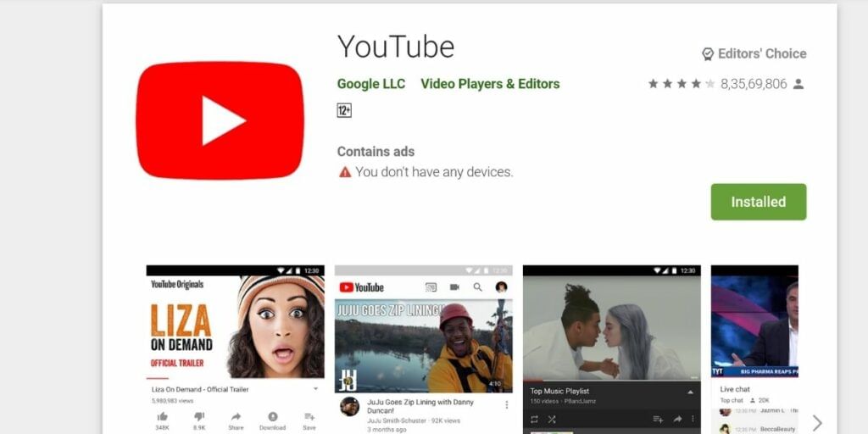Click the "JuJu Goes Zip Lining with Danny Duncan!" title
This screenshot has width=868, height=434.
click(x=420, y=407)
